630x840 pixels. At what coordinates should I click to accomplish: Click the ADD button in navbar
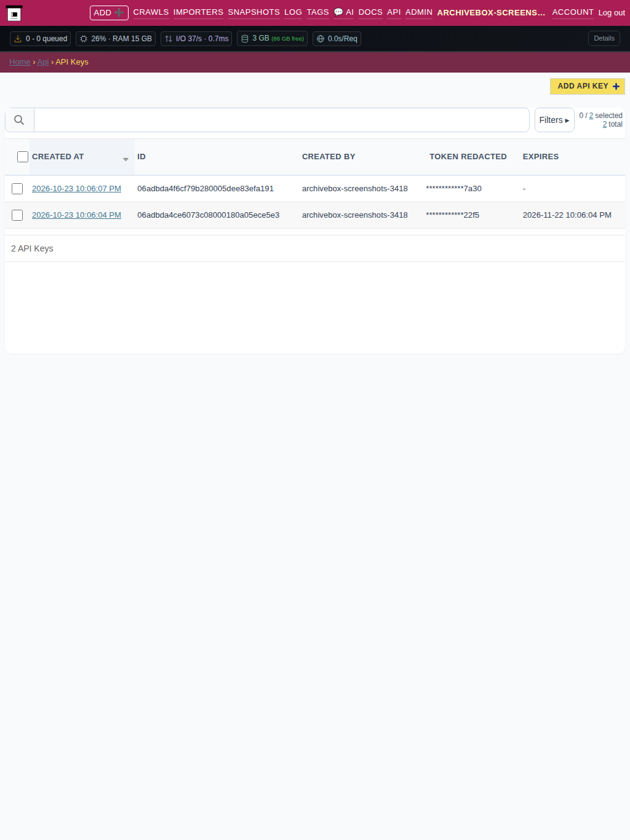click(x=109, y=12)
